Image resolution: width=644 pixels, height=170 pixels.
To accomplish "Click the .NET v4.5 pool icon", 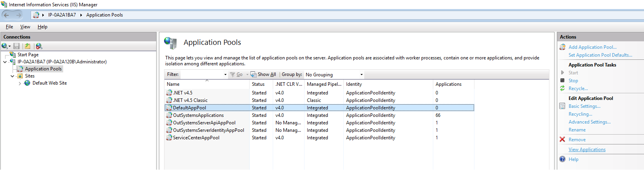I will click(169, 92).
